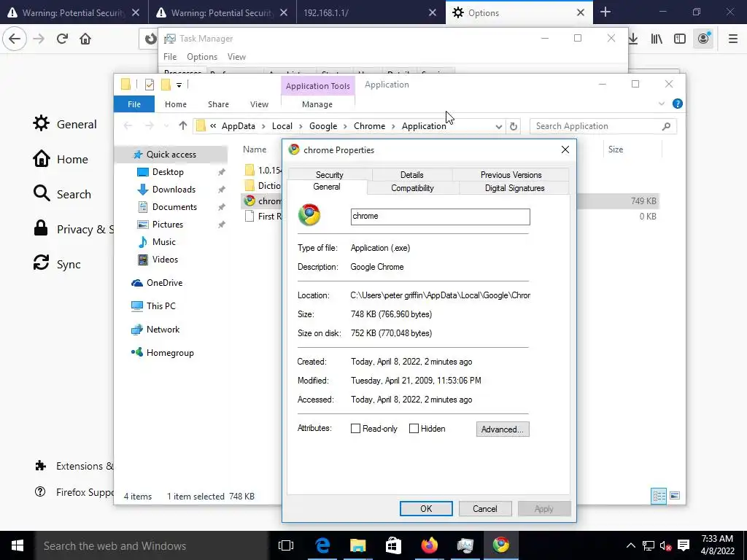
Task: Select Quick access in navigation pane
Action: (x=171, y=155)
